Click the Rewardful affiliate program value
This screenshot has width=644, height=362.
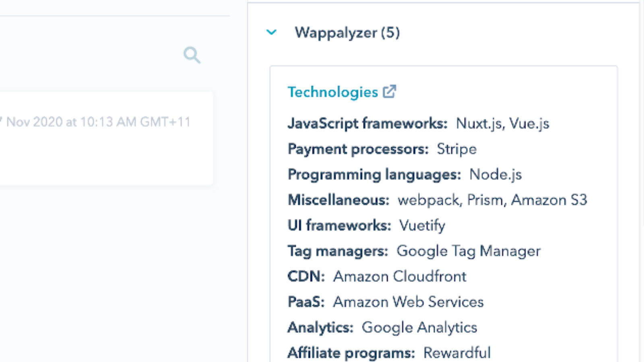457,353
